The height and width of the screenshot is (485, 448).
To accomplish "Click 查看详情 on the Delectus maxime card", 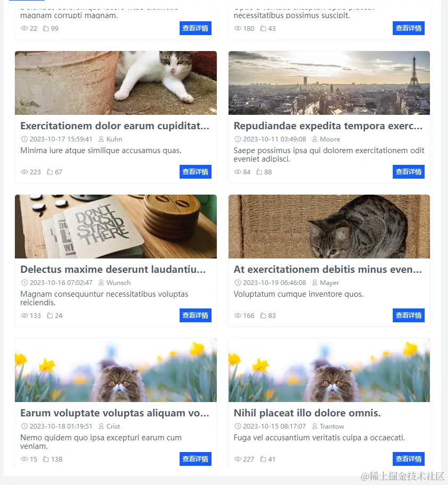I will click(196, 315).
